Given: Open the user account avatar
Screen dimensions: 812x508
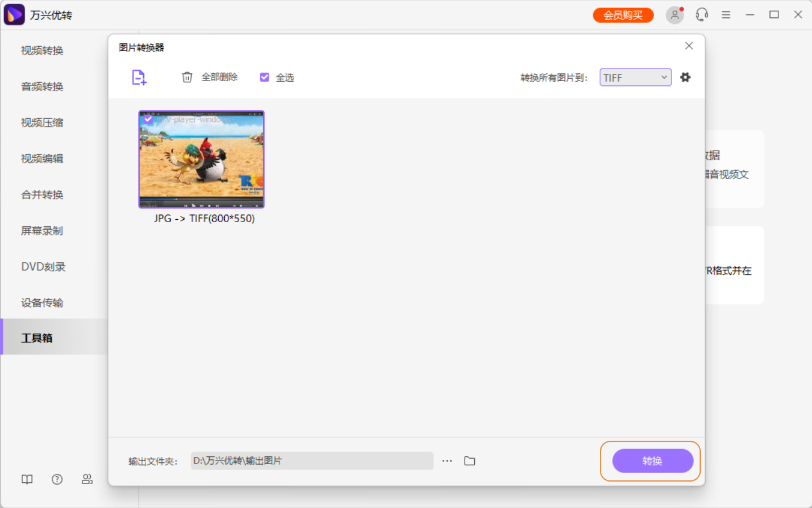Looking at the screenshot, I should point(674,14).
